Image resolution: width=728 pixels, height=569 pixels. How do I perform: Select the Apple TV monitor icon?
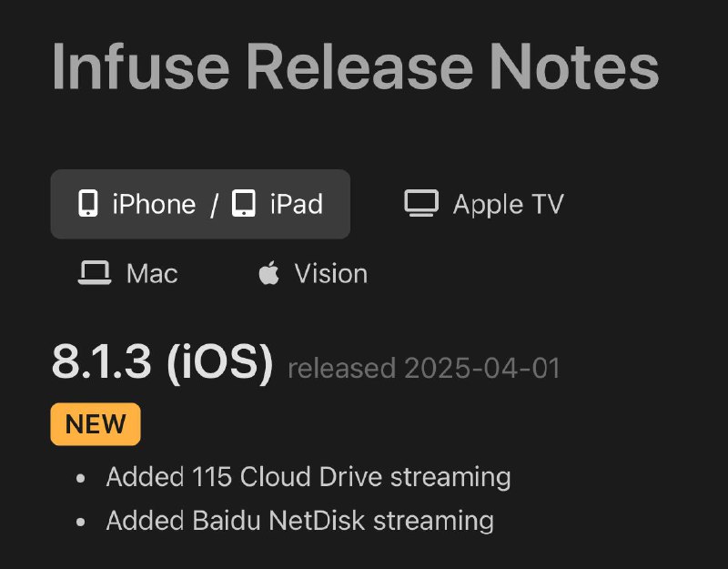coord(421,204)
